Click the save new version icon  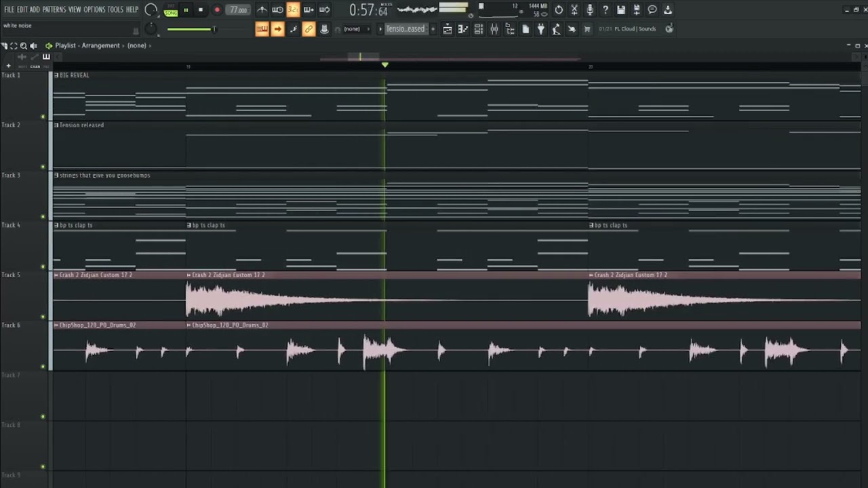click(637, 9)
